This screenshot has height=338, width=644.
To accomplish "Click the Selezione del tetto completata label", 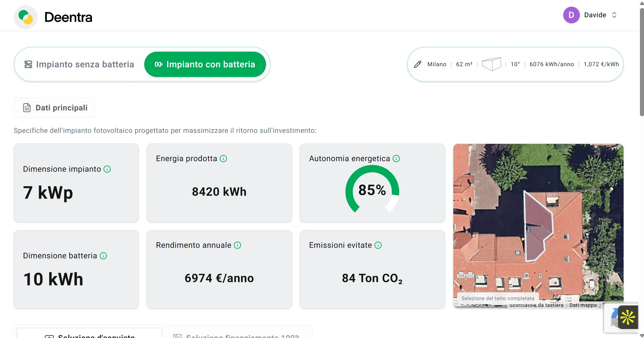I will tap(498, 298).
